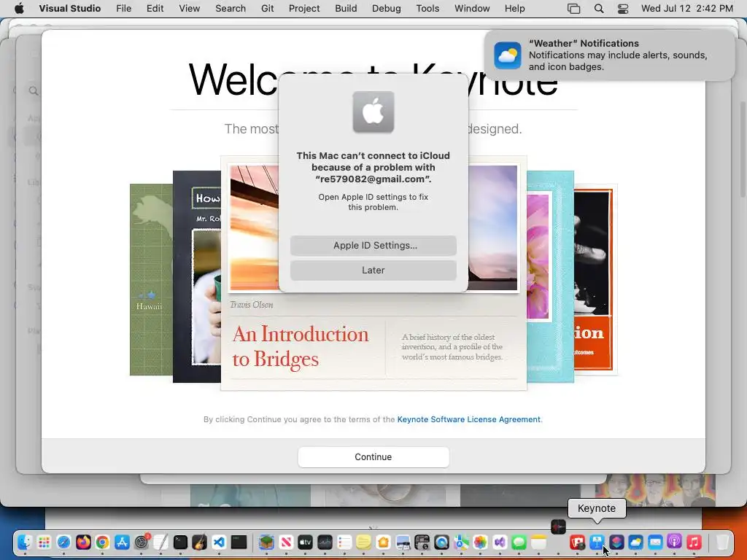Image resolution: width=747 pixels, height=560 pixels.
Task: Open the Visual Studio application menu
Action: pos(69,9)
